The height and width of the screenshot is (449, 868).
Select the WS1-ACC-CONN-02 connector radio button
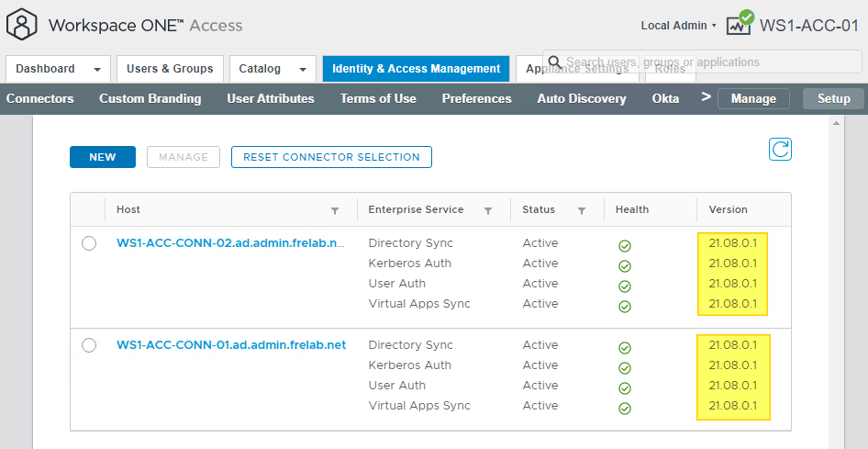tap(89, 243)
